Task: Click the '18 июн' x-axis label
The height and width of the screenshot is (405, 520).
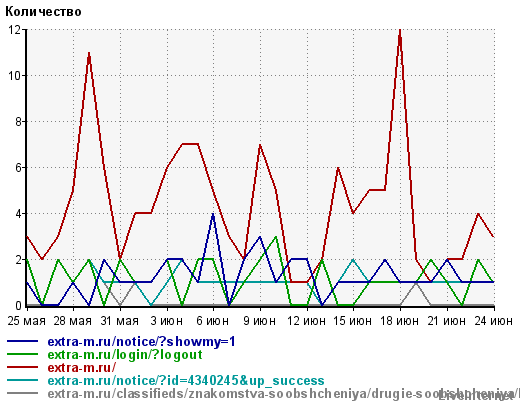Action: 400,321
